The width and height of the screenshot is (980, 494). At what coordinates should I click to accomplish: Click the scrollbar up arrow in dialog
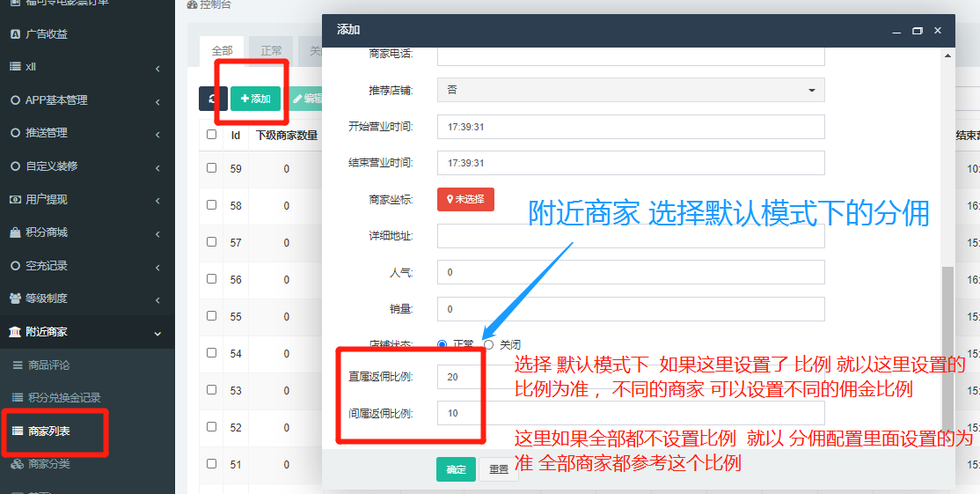coord(948,55)
